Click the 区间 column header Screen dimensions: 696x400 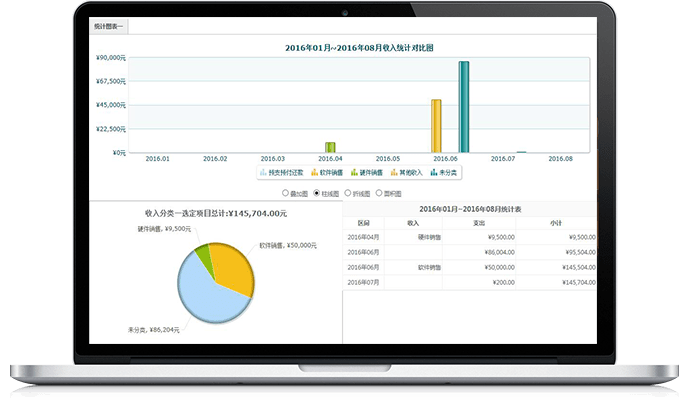click(x=364, y=223)
